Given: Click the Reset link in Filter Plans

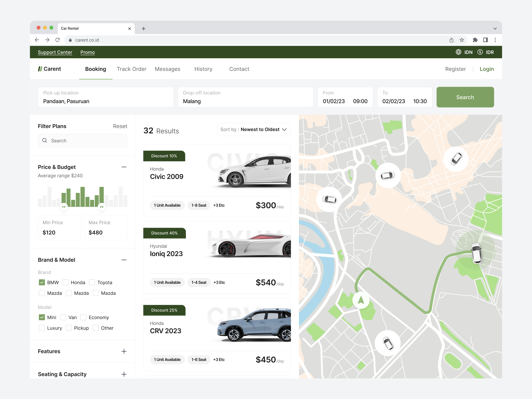Looking at the screenshot, I should (x=120, y=126).
